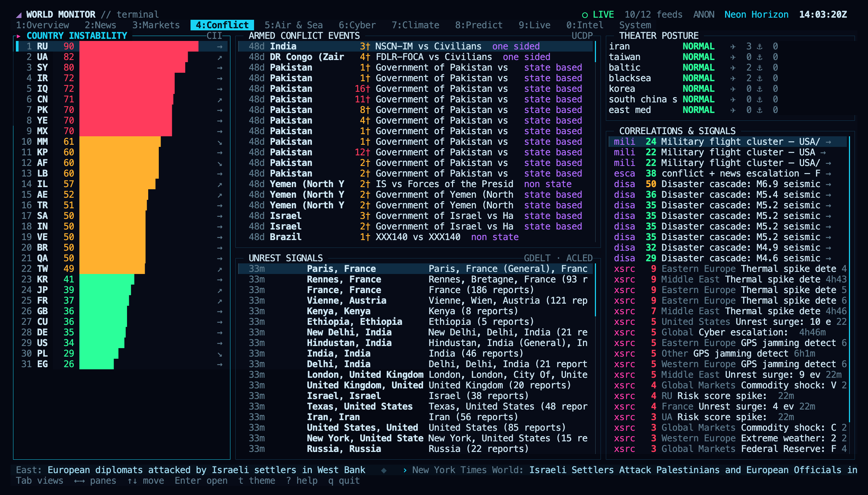Click the trend arrow on the TW row

(x=219, y=269)
